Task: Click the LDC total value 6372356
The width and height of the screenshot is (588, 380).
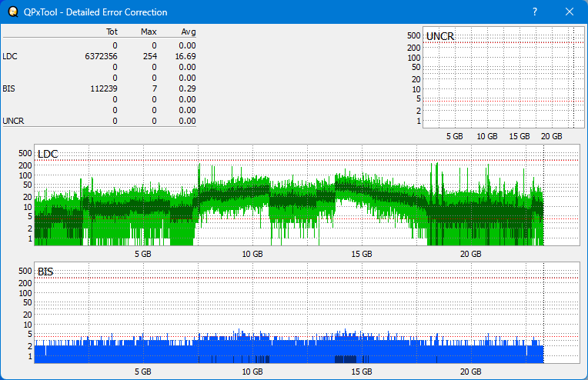Action: (x=101, y=56)
